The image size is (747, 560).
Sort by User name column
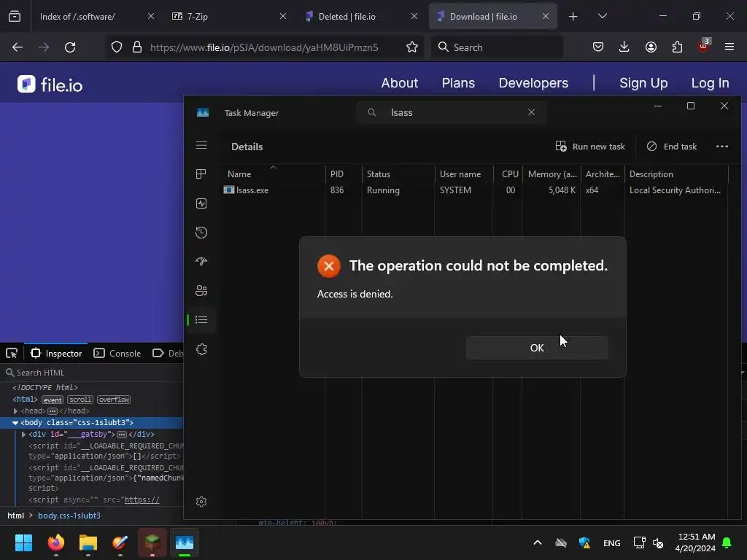tap(463, 174)
